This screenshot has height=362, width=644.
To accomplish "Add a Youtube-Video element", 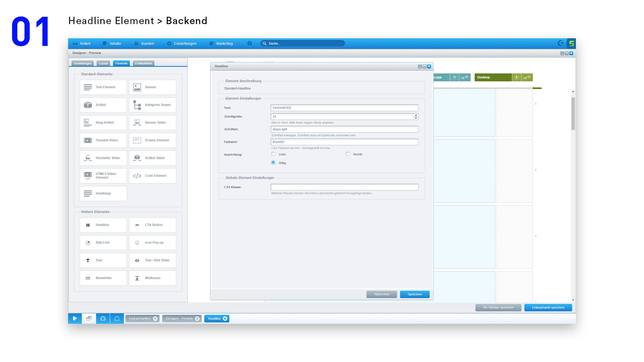I will pyautogui.click(x=103, y=140).
